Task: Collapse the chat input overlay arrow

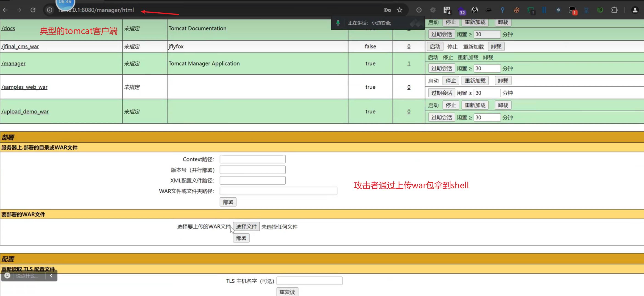Action: (x=51, y=276)
